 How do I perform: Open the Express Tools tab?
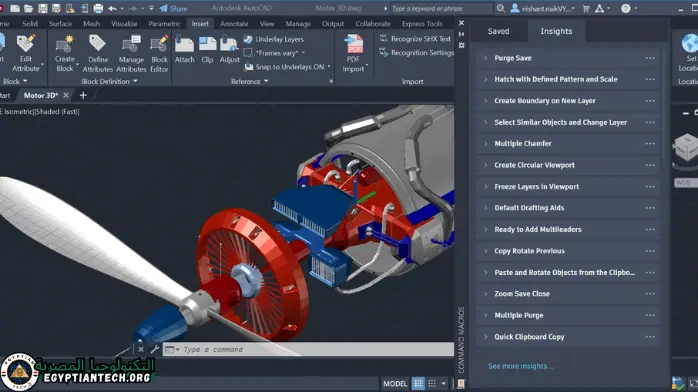point(422,24)
